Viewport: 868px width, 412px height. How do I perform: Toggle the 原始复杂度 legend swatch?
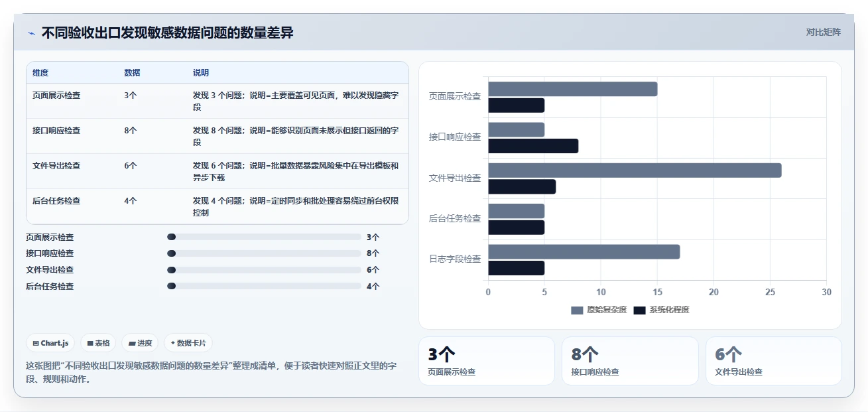(577, 310)
